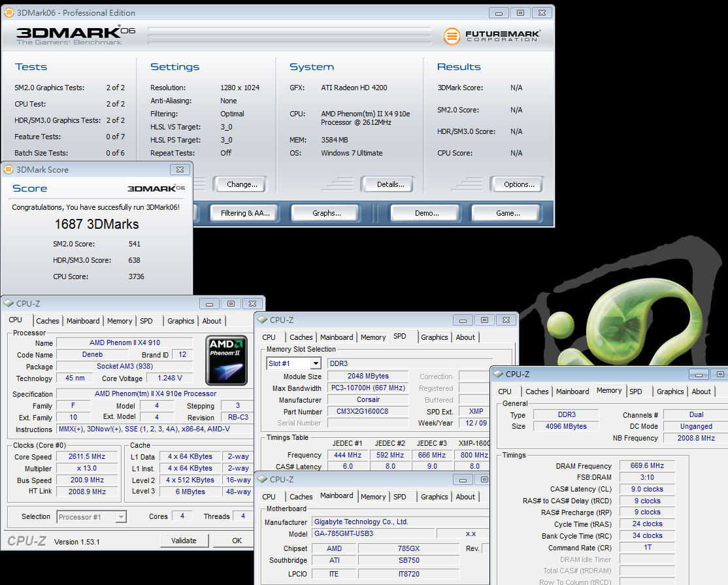This screenshot has height=585, width=728.
Task: Go to Mainboard tab in the CPU-Z memory timings window
Action: coord(572,392)
